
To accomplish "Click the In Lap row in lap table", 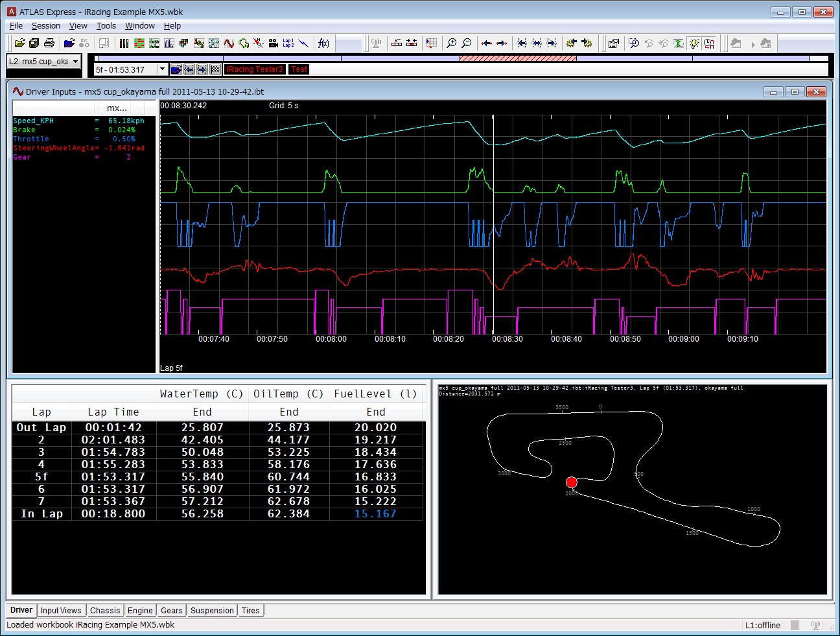I will (218, 514).
